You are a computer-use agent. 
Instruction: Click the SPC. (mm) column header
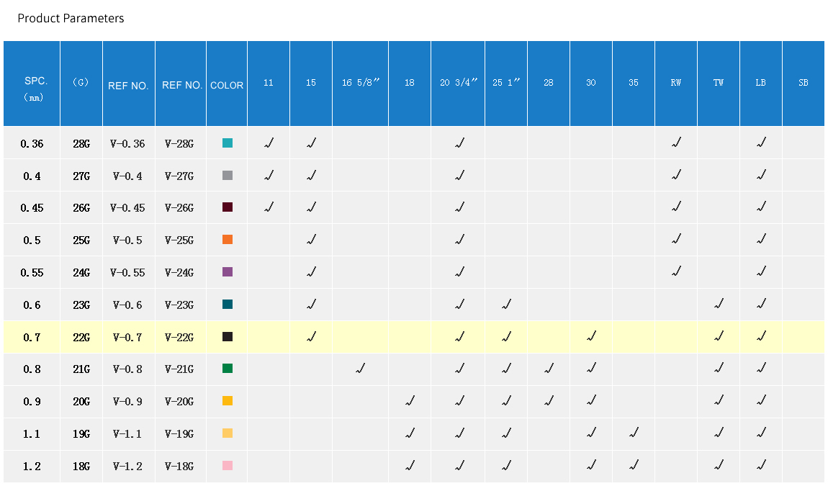(32, 89)
